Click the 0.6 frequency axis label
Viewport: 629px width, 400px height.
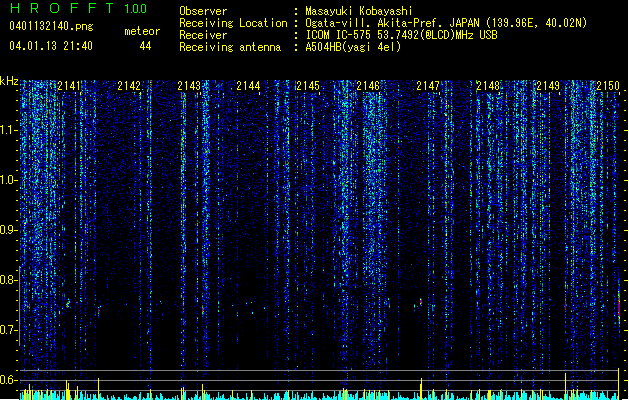9,380
